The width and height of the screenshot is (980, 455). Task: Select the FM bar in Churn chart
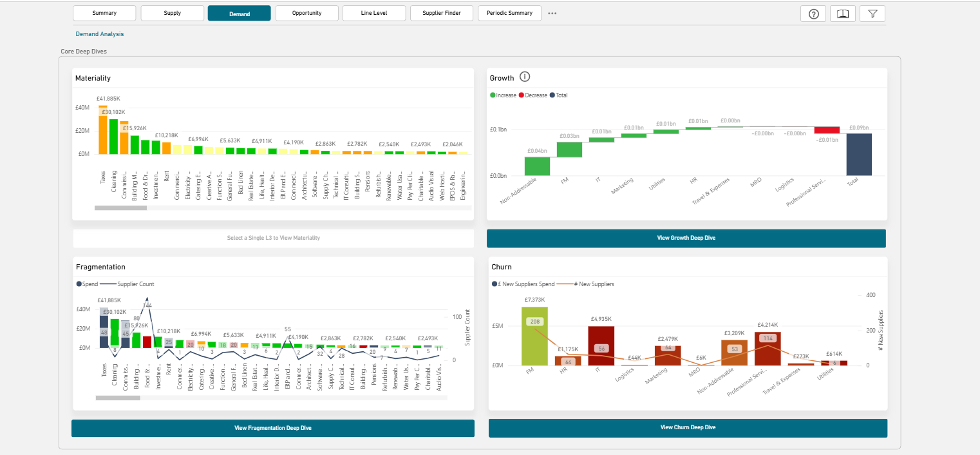coord(534,336)
